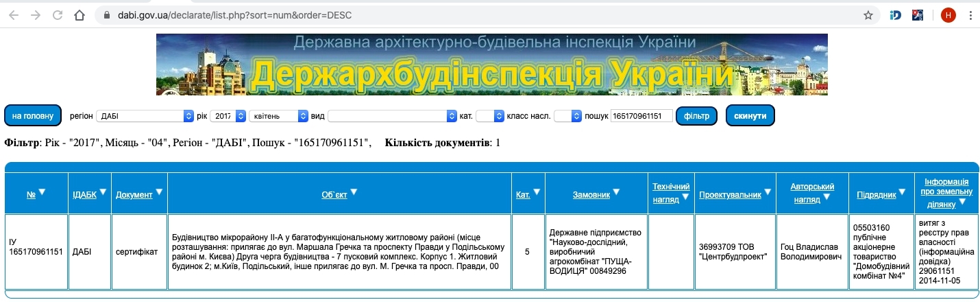Viewport: 980px width, 302px height.
Task: Sort by Авторський нагляд arrow icon
Action: coord(826,198)
